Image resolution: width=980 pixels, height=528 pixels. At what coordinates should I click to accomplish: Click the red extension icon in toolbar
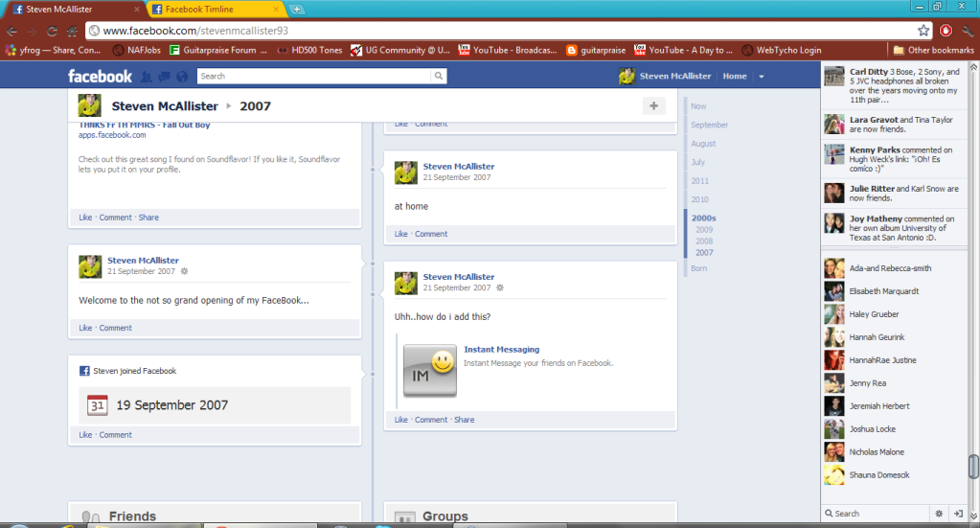946,31
